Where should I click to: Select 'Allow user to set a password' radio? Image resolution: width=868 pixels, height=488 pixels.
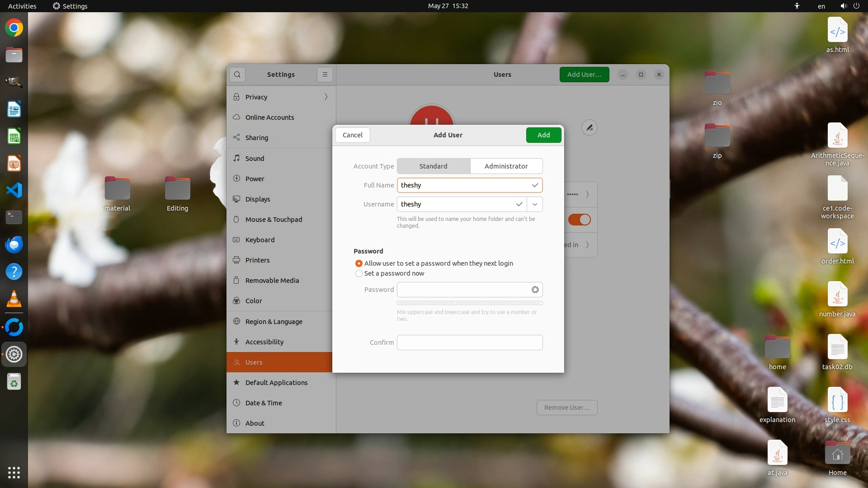point(359,263)
